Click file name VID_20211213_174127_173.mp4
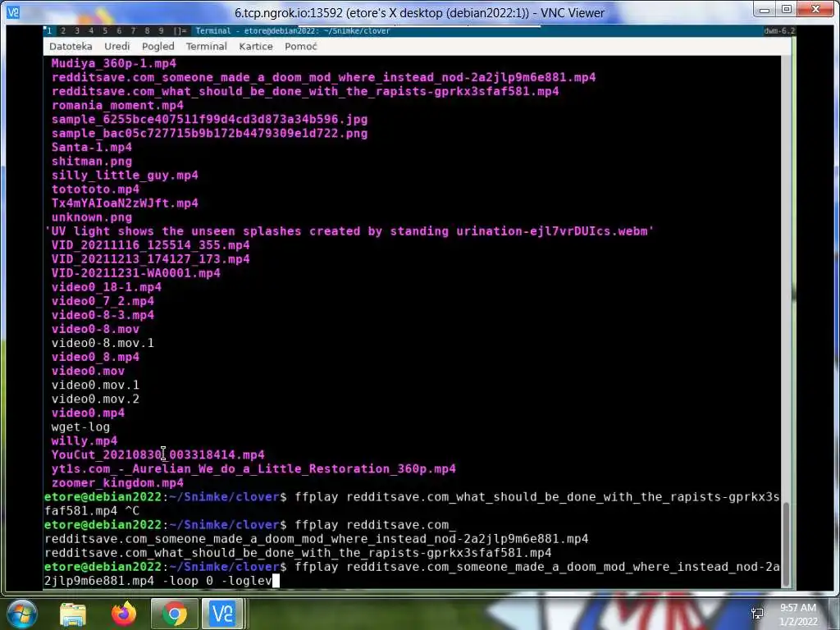The image size is (840, 630). [x=151, y=259]
